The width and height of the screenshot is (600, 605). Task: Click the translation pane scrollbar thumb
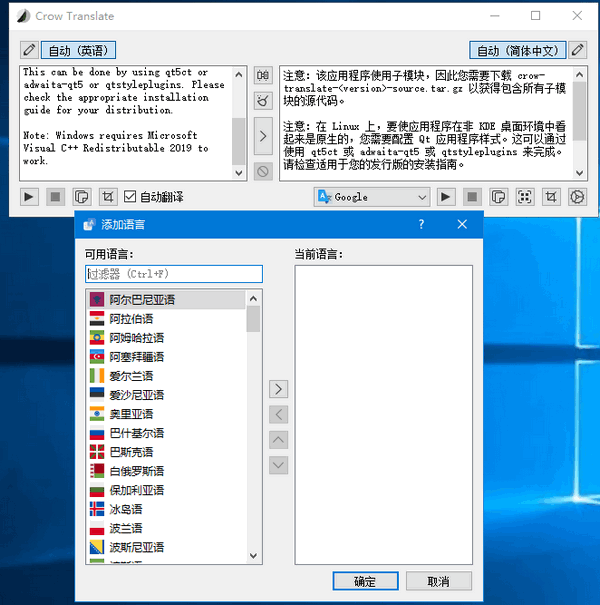[x=580, y=111]
